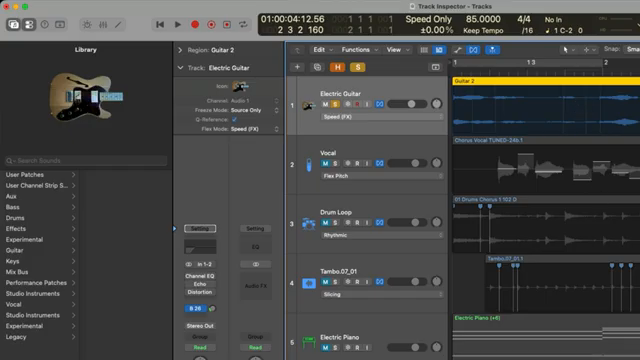Click the Electric Piano track icon
This screenshot has height=360, width=640.
coord(309,342)
